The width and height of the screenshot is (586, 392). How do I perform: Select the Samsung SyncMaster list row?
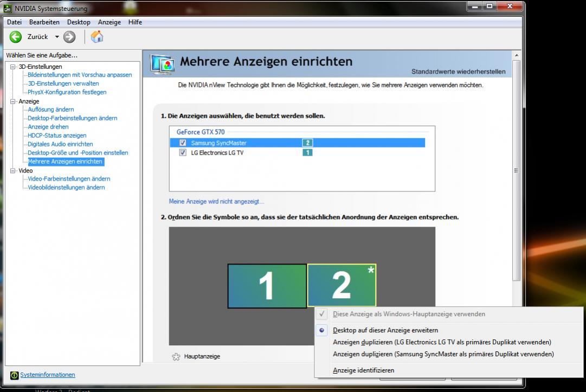coord(298,143)
